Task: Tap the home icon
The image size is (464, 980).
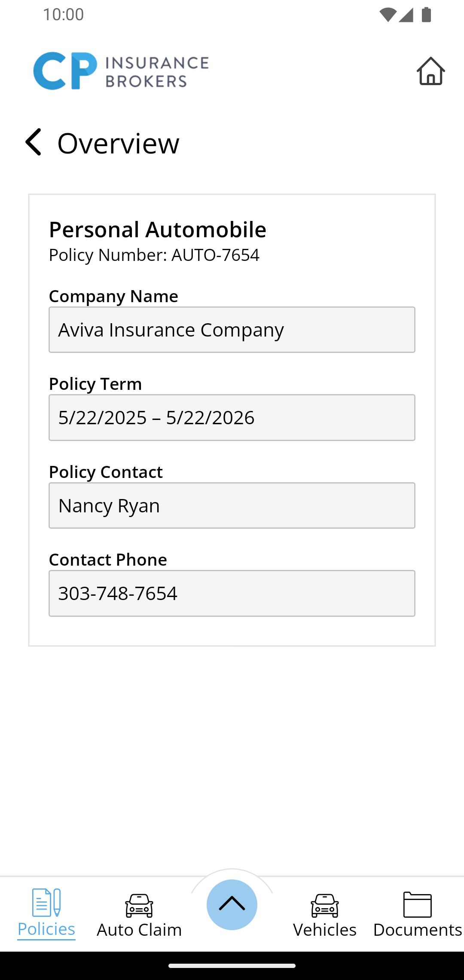Action: click(x=430, y=71)
